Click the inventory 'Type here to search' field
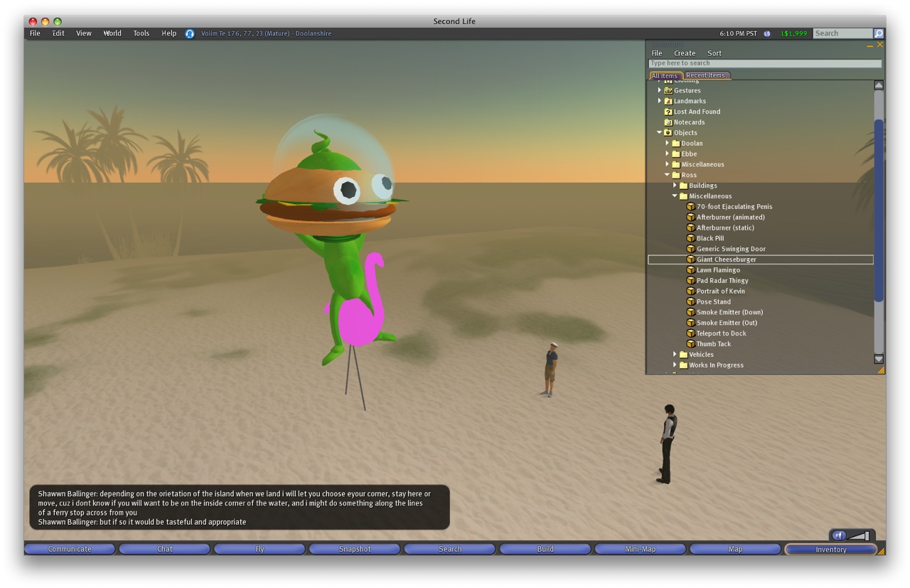The image size is (910, 588). pyautogui.click(x=764, y=63)
